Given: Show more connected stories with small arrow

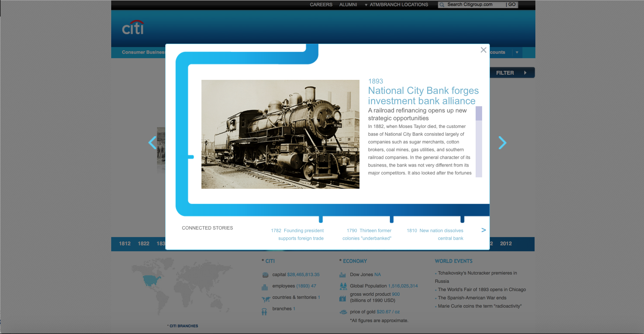Looking at the screenshot, I should (483, 230).
